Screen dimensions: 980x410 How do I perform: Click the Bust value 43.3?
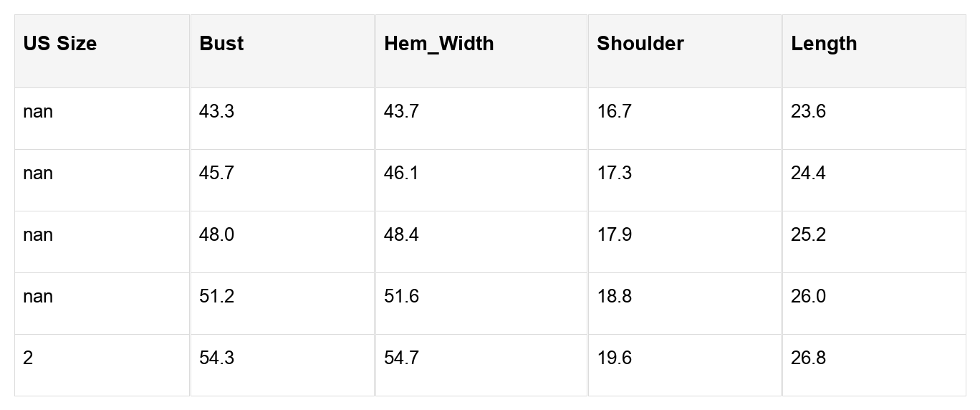216,112
